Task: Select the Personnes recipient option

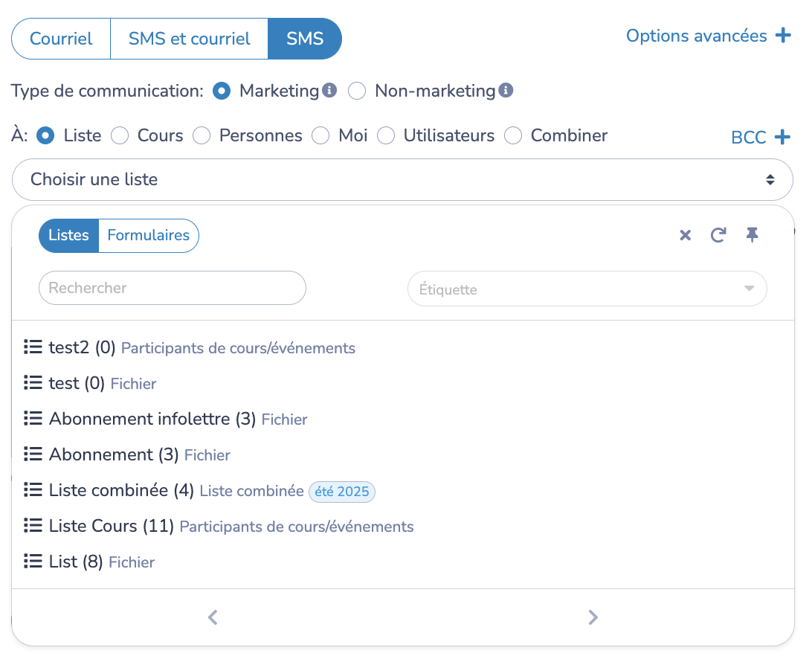Action: 202,135
